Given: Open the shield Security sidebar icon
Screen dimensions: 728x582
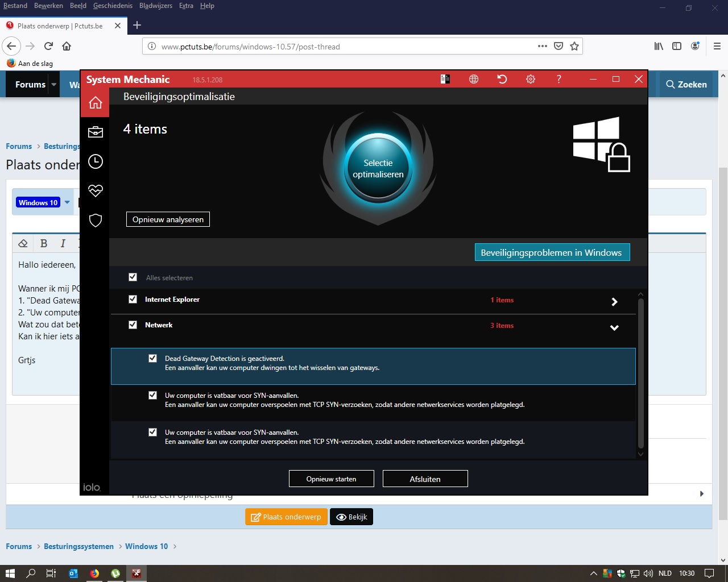Looking at the screenshot, I should [x=95, y=221].
